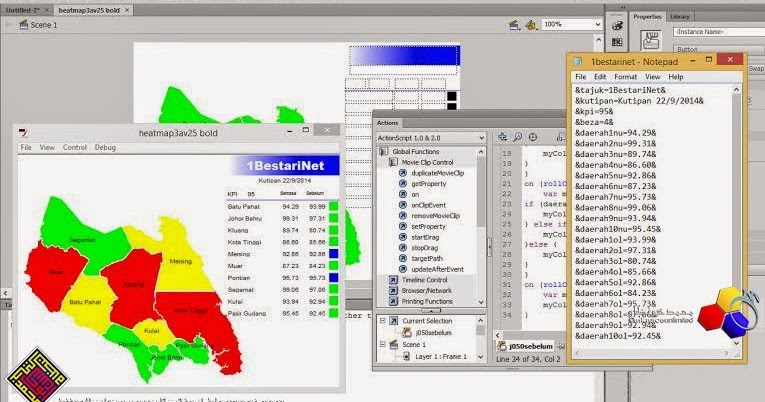Viewport: 765px width, 402px height.
Task: Select the duplicateMovieClip action
Action: click(x=437, y=173)
